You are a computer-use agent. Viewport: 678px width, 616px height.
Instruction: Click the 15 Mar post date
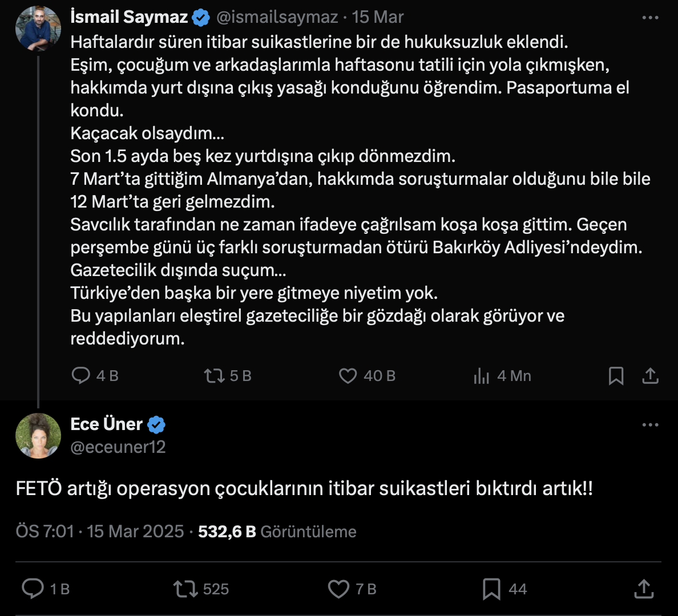378,17
